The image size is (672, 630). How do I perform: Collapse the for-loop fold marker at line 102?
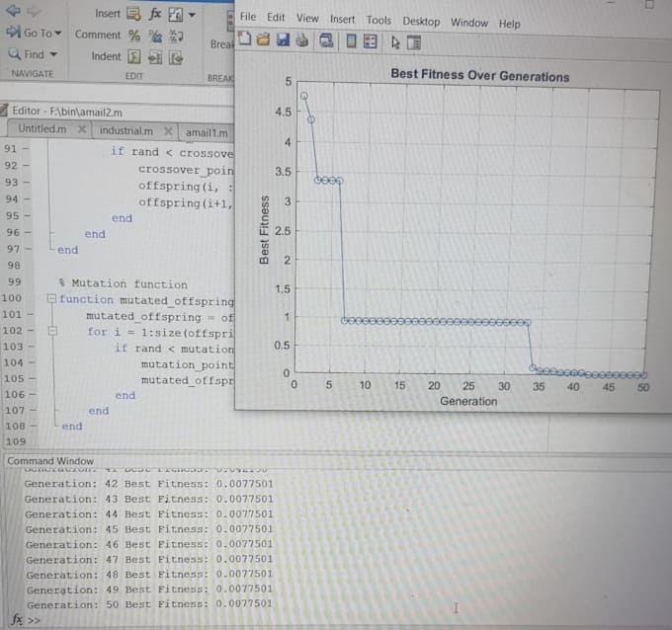point(52,331)
